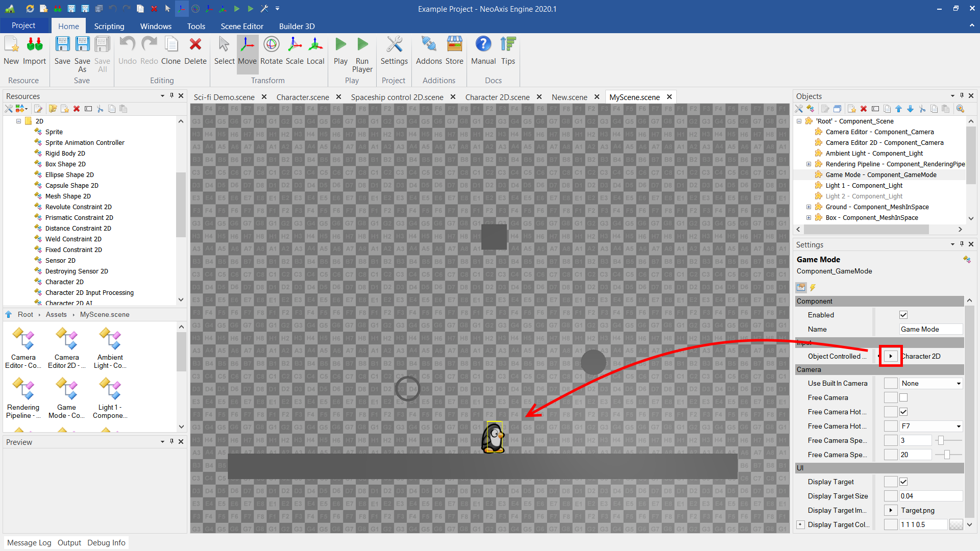
Task: Click the Message Log button
Action: 29,542
